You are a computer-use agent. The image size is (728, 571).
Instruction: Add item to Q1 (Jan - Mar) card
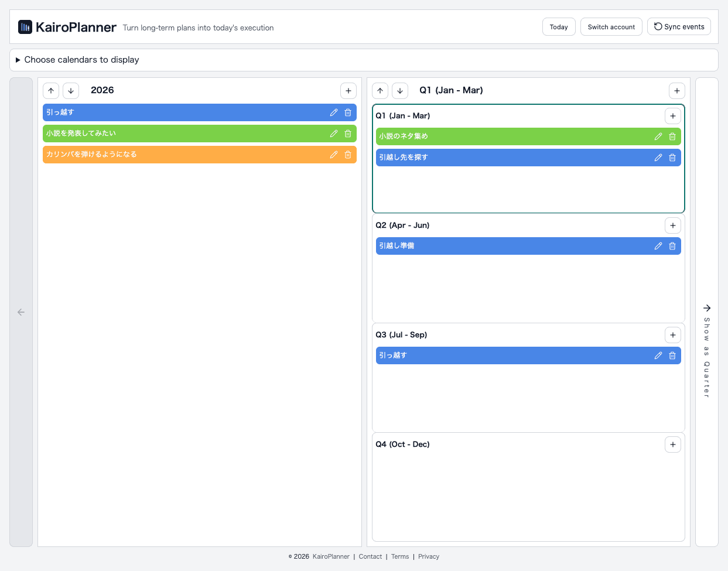[673, 116]
